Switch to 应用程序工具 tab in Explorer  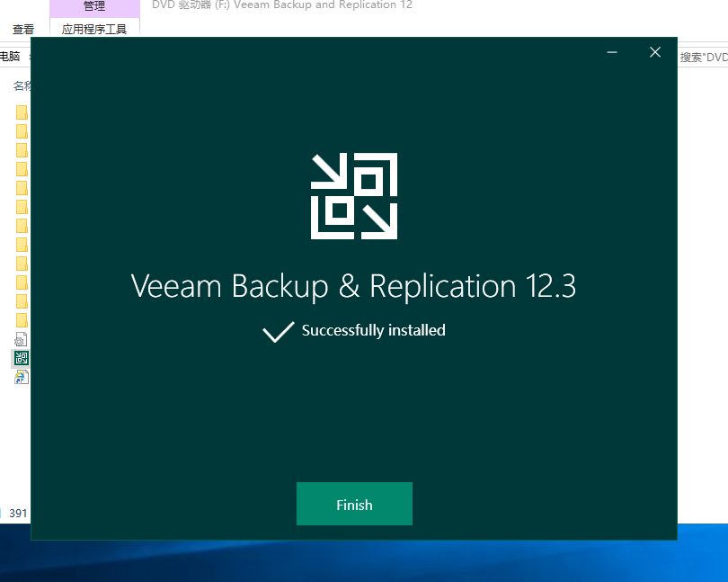(x=94, y=29)
